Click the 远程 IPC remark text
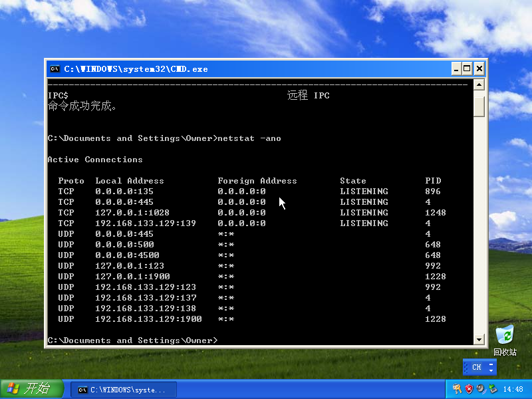This screenshot has height=399, width=532. (308, 95)
